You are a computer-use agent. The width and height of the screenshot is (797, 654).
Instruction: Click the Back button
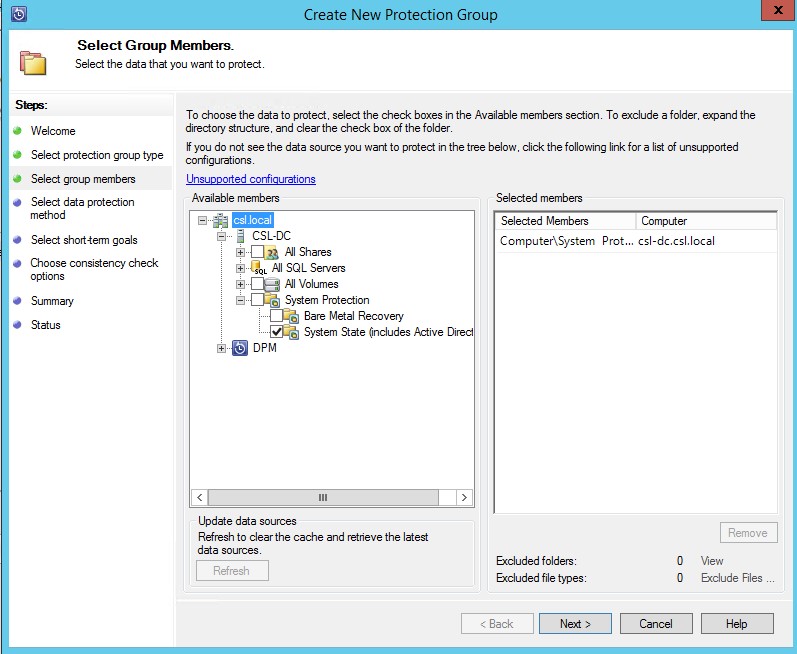pos(497,624)
